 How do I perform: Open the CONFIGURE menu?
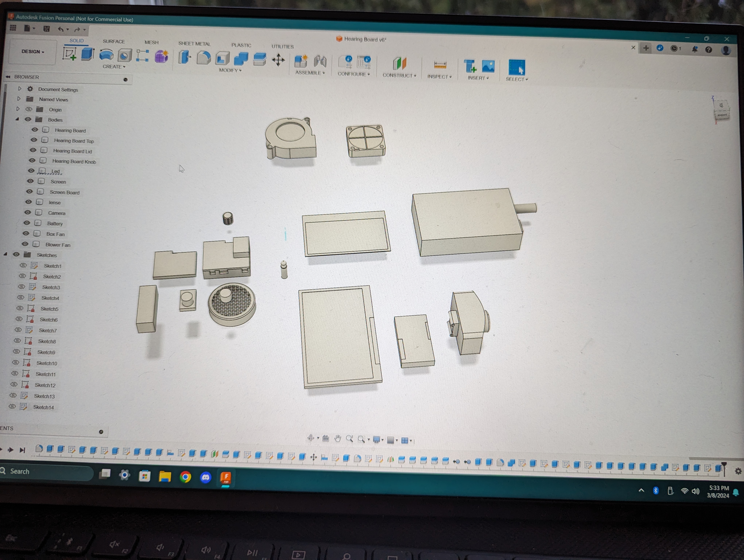[x=354, y=74]
